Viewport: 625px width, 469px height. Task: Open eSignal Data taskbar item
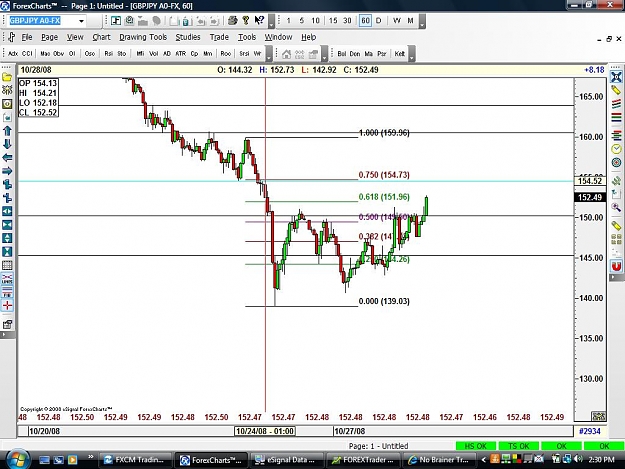(x=286, y=460)
